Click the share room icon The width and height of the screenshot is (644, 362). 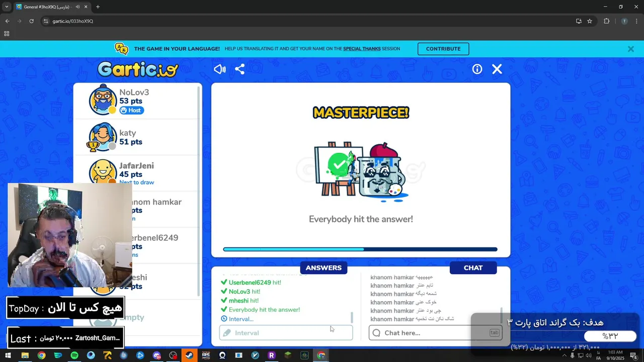239,69
